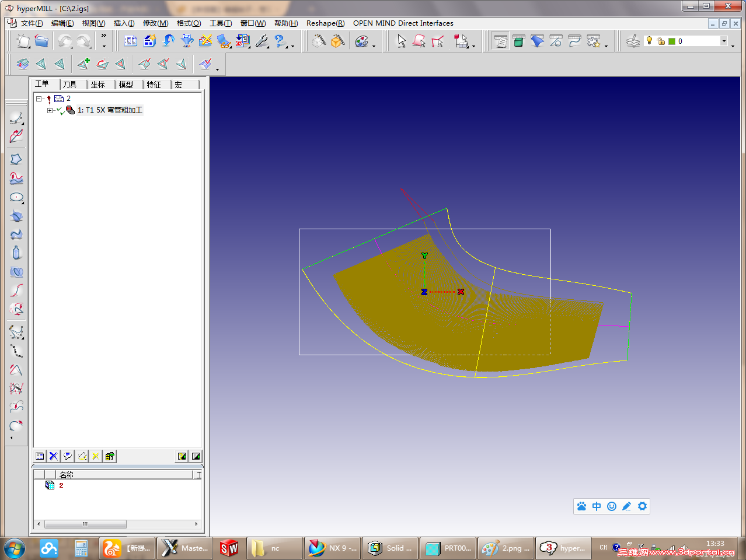Select item 2 in the 名称 list

pos(61,485)
